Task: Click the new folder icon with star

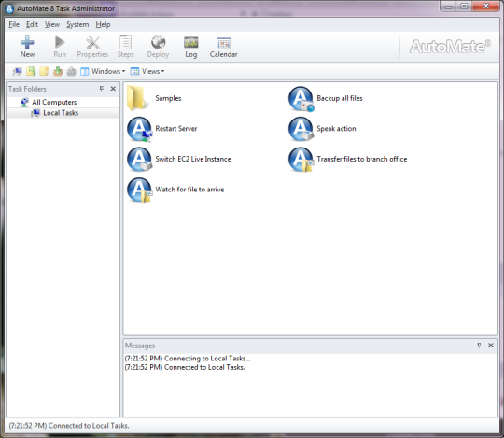Action: pos(45,71)
